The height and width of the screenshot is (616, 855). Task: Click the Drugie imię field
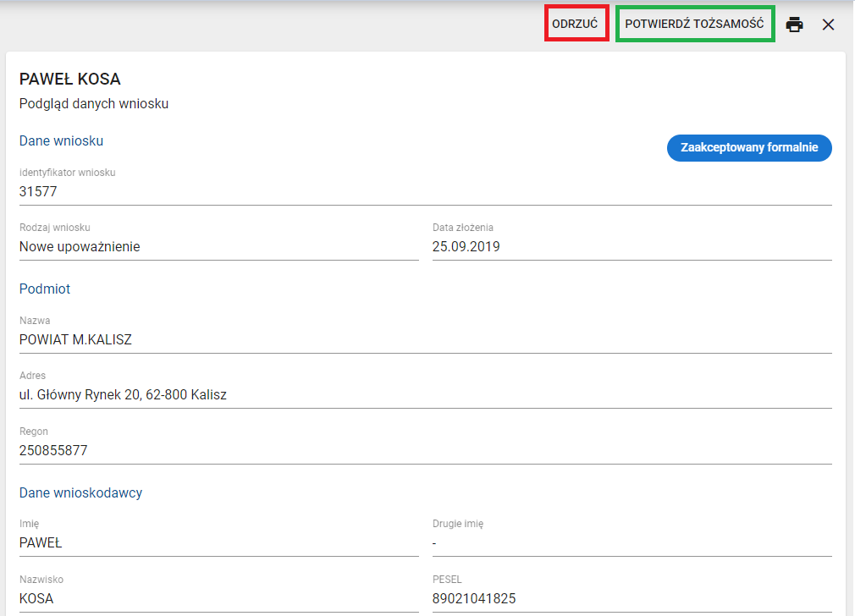pos(631,543)
